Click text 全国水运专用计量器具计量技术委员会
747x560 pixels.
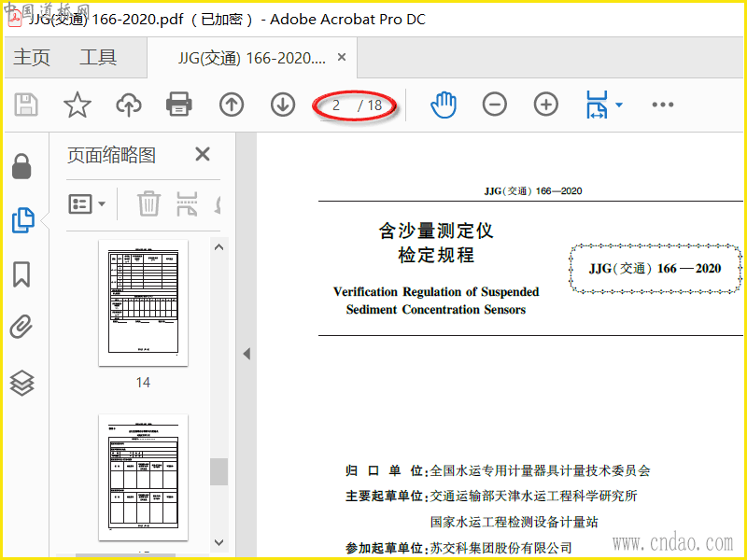pos(541,470)
